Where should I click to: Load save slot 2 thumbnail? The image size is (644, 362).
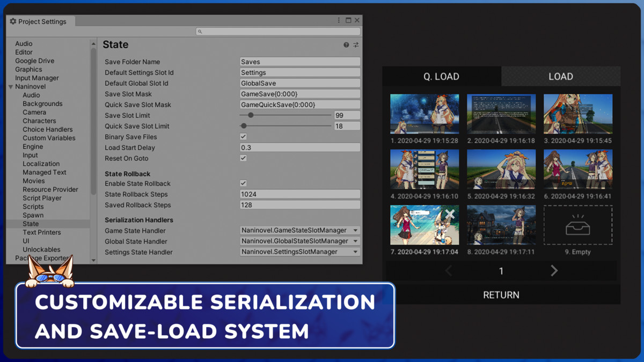point(501,114)
